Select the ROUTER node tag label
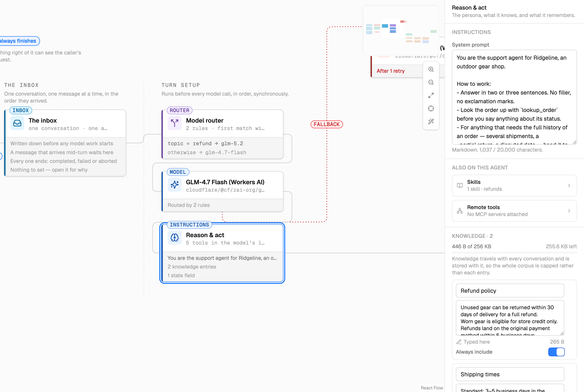The width and height of the screenshot is (584, 392). (x=180, y=110)
